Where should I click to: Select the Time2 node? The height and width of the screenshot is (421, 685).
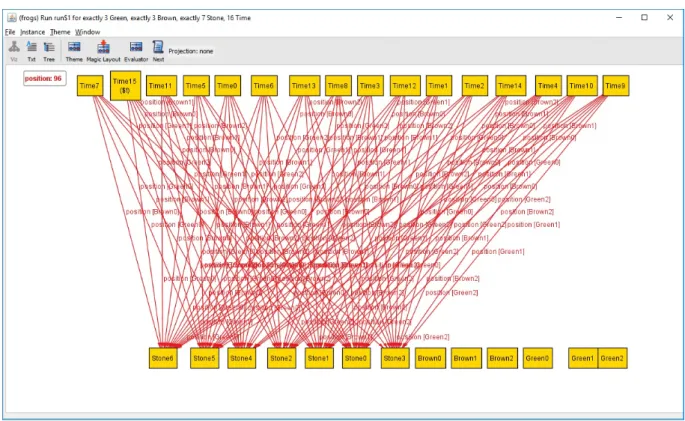click(475, 86)
